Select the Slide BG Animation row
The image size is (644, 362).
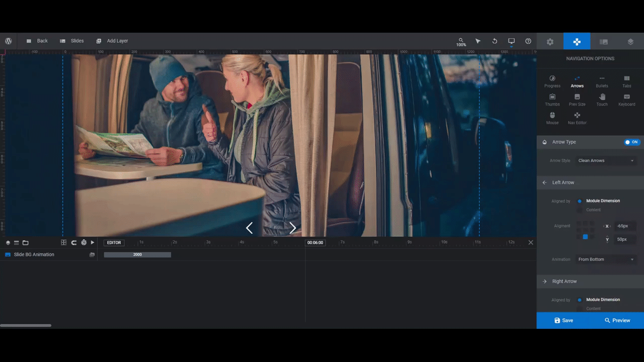pos(49,254)
